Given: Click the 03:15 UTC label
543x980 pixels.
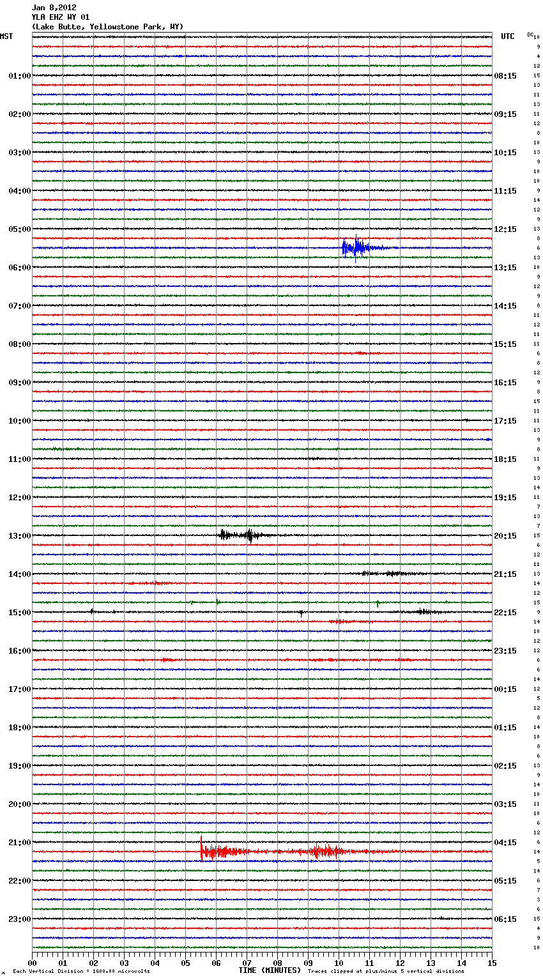Looking at the screenshot, I should (x=505, y=804).
